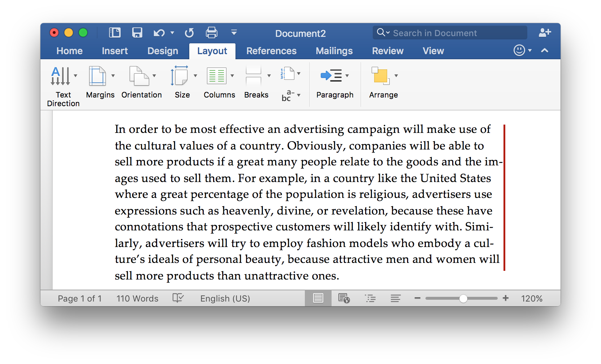Click the Arrange icon
This screenshot has width=601, height=364.
click(x=381, y=76)
